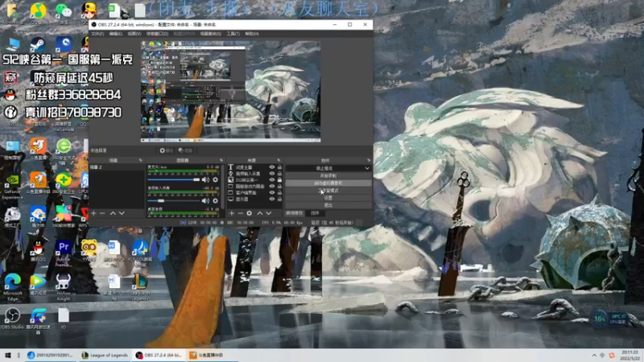Open Adobe Premiere desktop shortcut

64,251
